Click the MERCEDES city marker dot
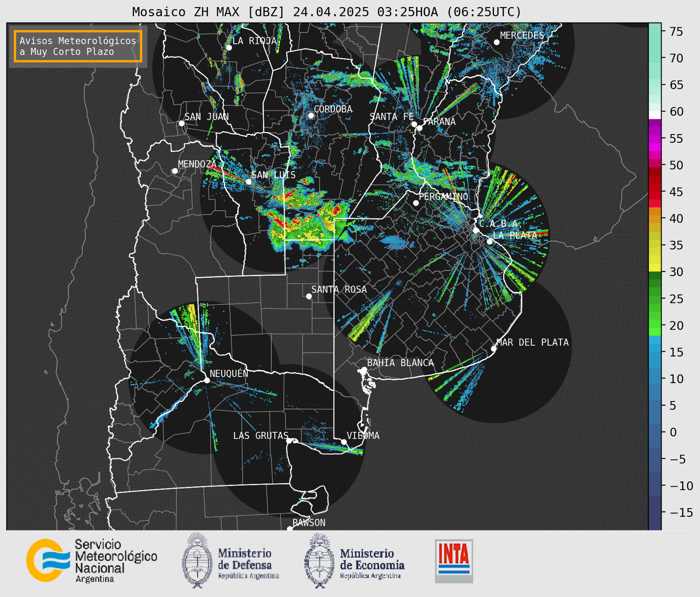The height and width of the screenshot is (597, 700). 497,42
